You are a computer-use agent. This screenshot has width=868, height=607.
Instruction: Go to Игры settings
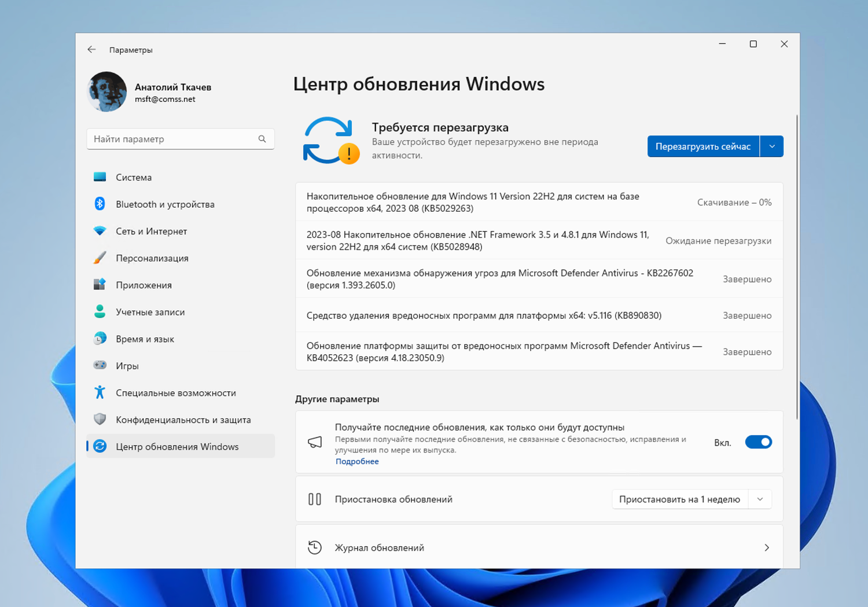point(181,365)
